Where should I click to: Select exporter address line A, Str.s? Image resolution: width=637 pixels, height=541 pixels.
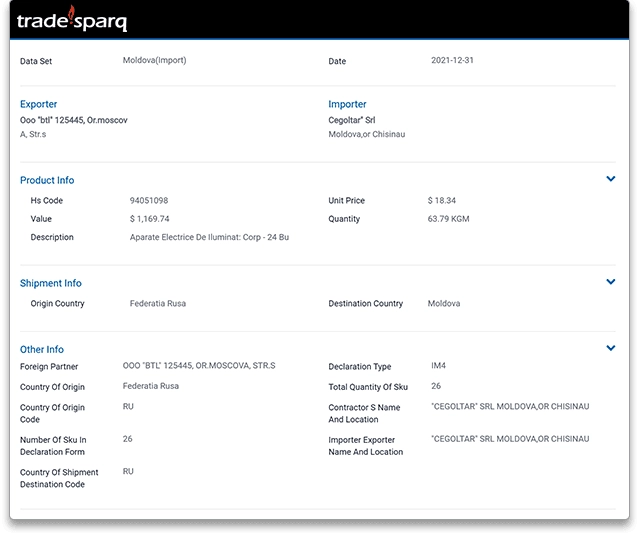click(33, 134)
